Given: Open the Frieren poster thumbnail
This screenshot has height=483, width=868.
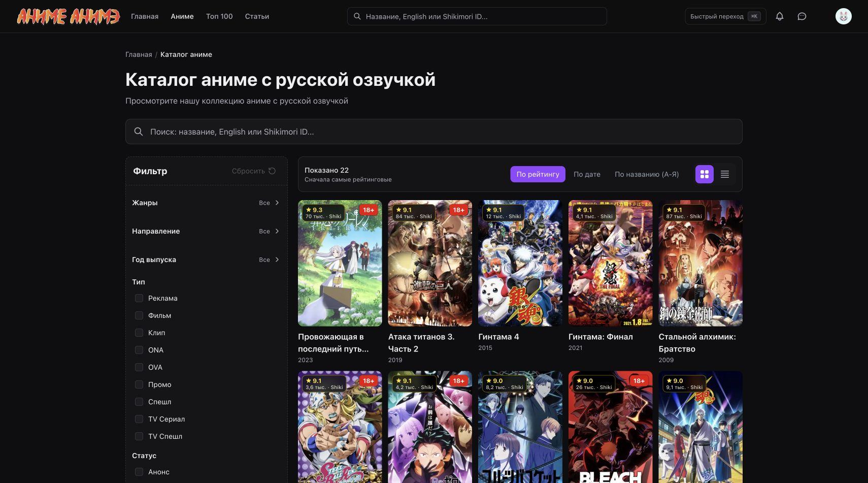Looking at the screenshot, I should tap(340, 263).
